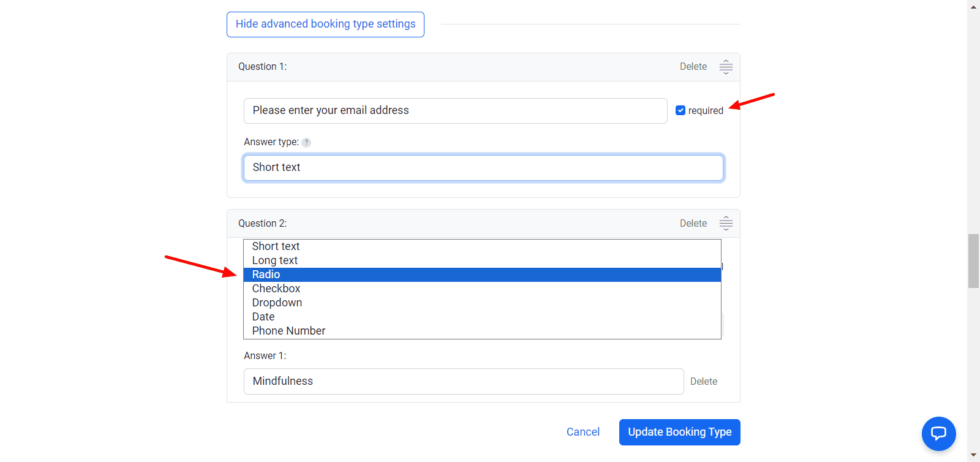Screen dimensions: 980x462
Task: Click the Answer type help question mark
Action: tap(306, 143)
